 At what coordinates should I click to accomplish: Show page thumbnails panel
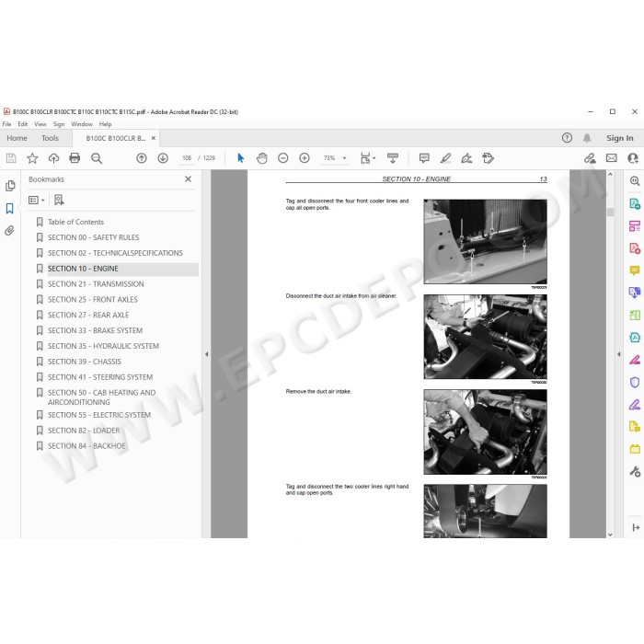pos(10,186)
